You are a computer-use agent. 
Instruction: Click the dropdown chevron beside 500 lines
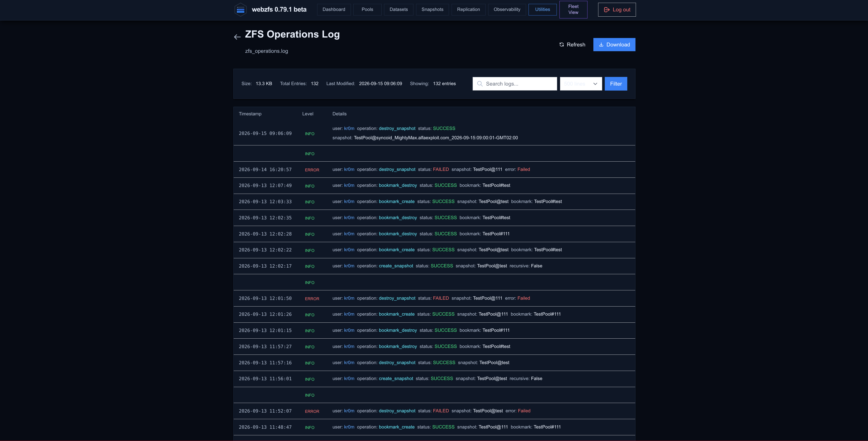595,84
